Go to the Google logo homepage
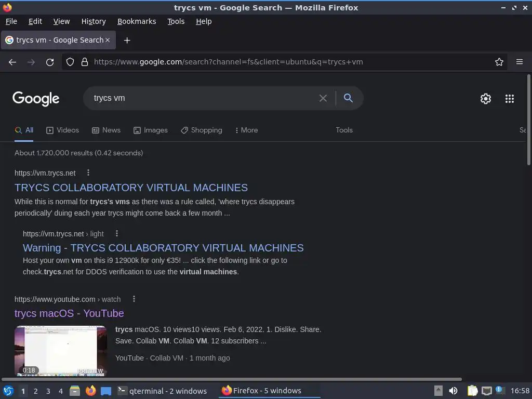532x399 pixels. (x=36, y=99)
